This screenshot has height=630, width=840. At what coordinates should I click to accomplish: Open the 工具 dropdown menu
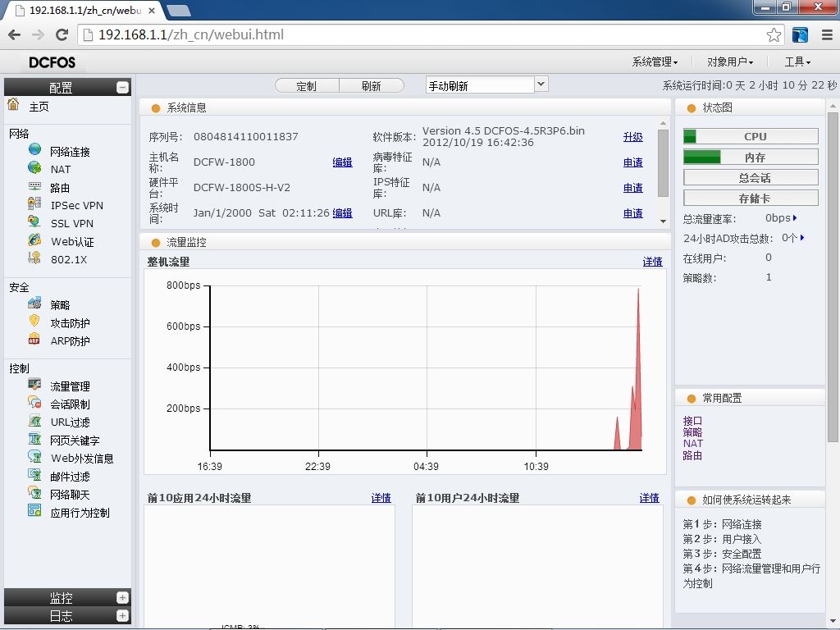[797, 62]
